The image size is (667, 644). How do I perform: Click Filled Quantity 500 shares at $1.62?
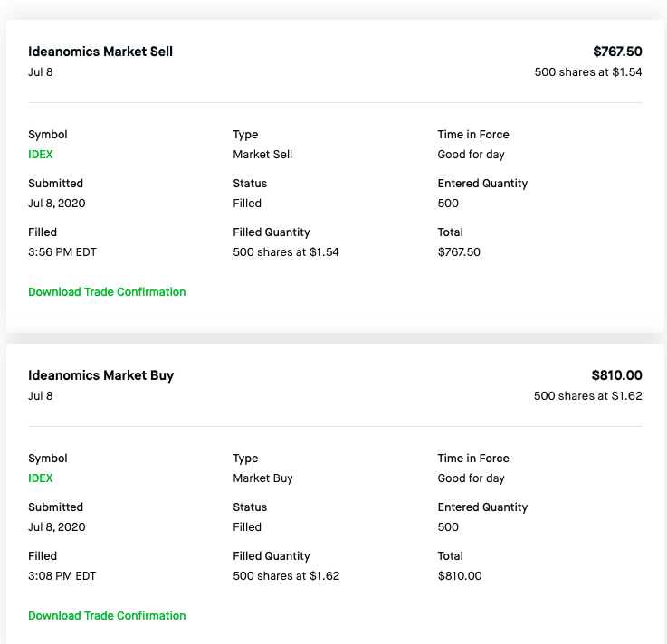(x=286, y=576)
